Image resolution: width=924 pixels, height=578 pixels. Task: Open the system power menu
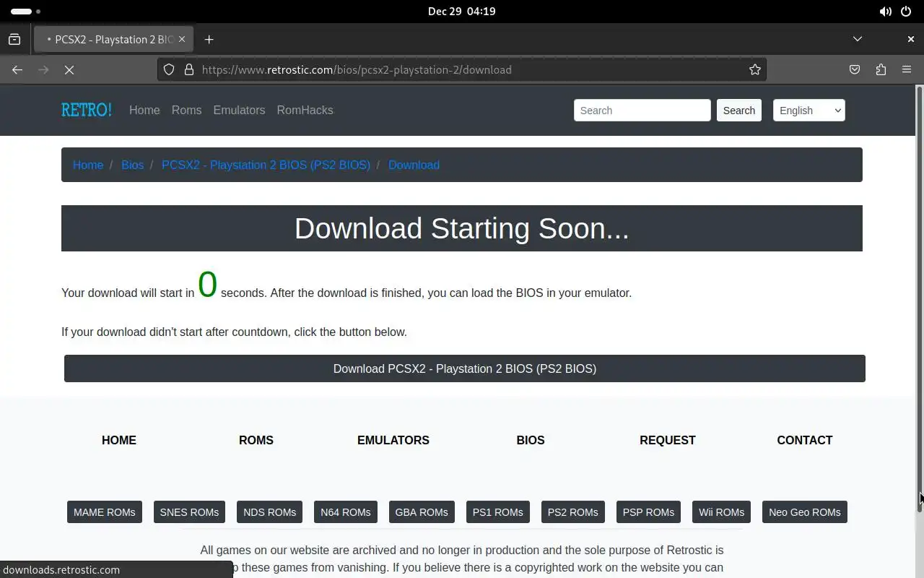point(907,12)
